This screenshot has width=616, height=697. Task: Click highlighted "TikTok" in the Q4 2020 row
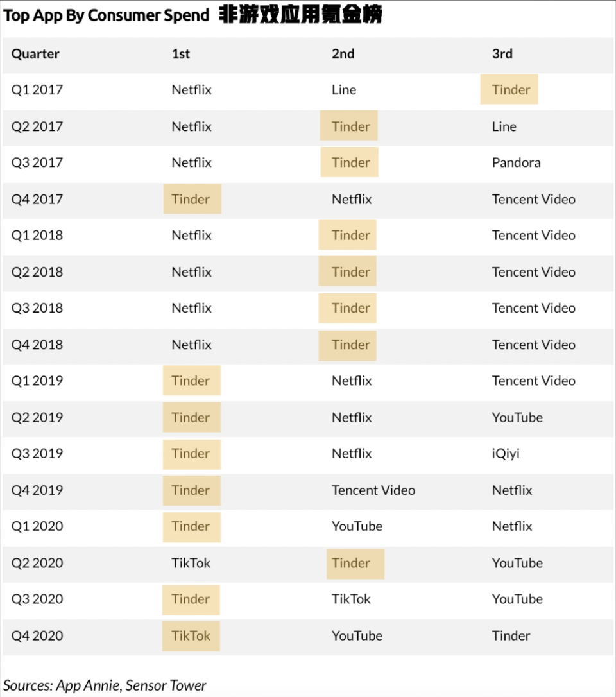[x=191, y=636]
